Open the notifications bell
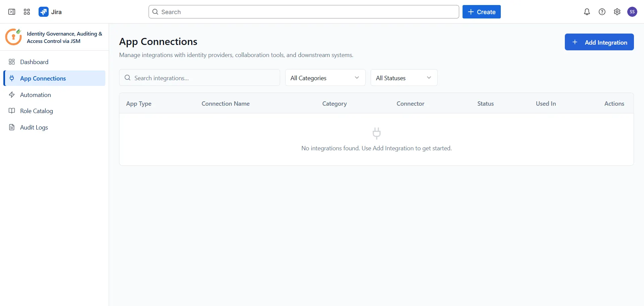The width and height of the screenshot is (644, 306). click(x=587, y=12)
